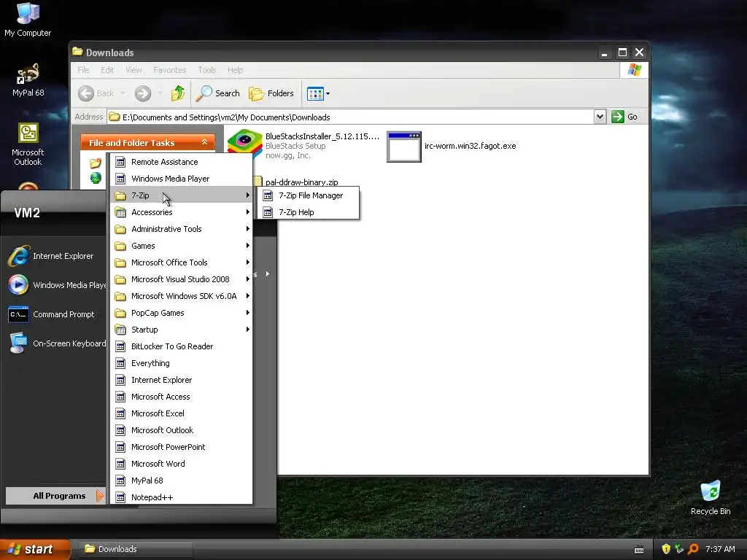This screenshot has height=560, width=747.
Task: Click the taskbar clock 7:37 AM
Action: point(720,549)
